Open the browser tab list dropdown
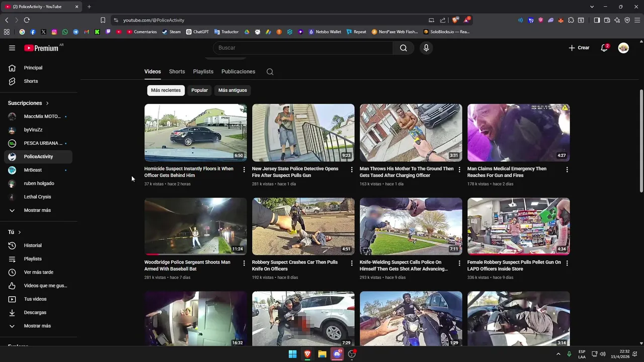This screenshot has height=362, width=644. tap(592, 7)
